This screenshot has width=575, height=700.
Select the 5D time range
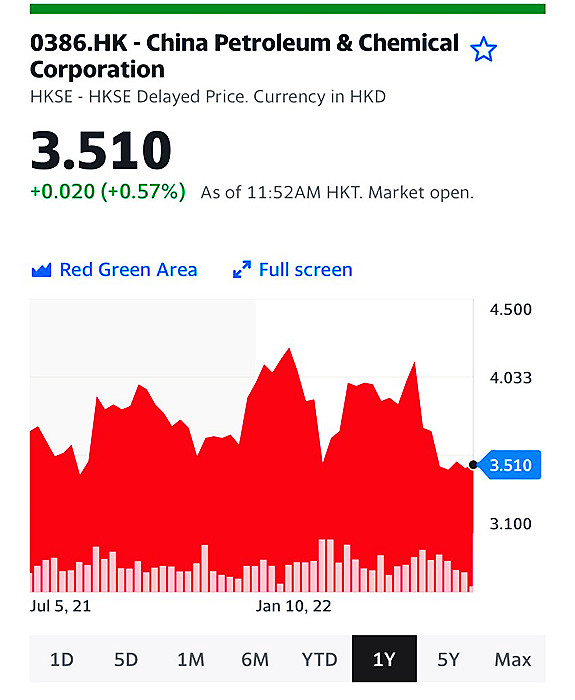pyautogui.click(x=126, y=659)
